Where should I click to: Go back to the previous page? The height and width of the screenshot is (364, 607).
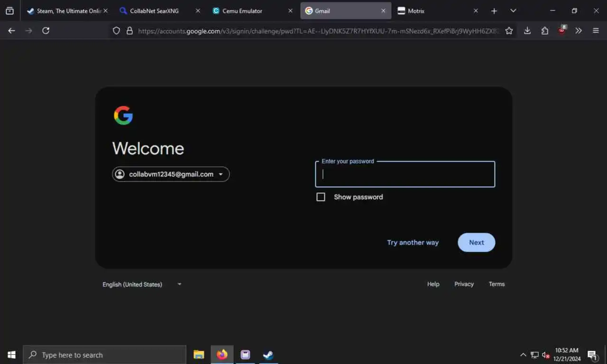point(12,30)
